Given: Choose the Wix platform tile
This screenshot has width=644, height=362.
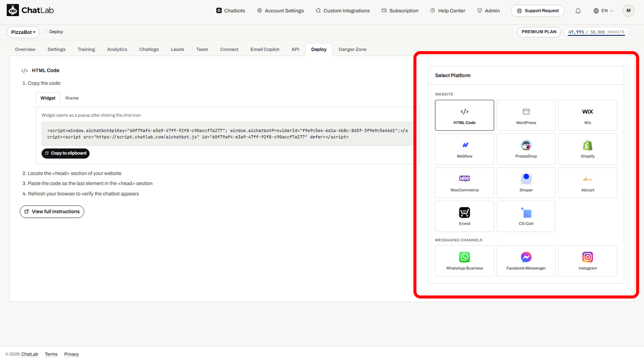Looking at the screenshot, I should [x=588, y=115].
